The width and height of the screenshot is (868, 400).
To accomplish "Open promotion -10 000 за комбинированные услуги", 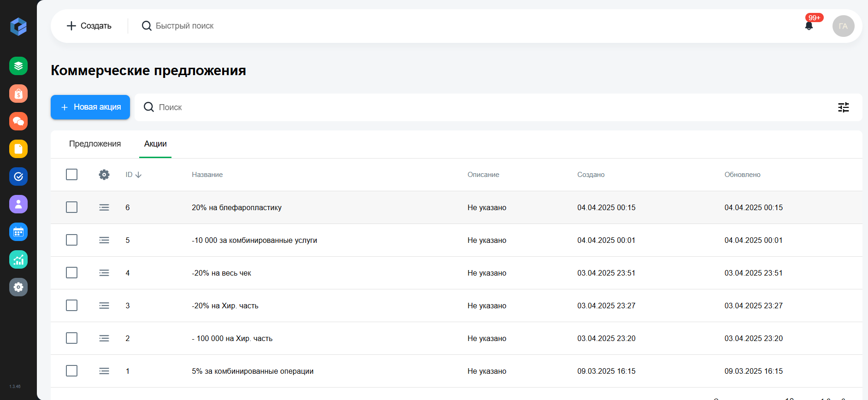I will pos(254,240).
